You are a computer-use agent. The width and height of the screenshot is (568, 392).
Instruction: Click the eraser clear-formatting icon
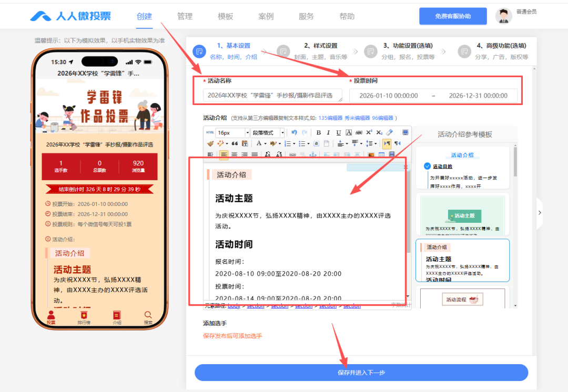coord(389,132)
